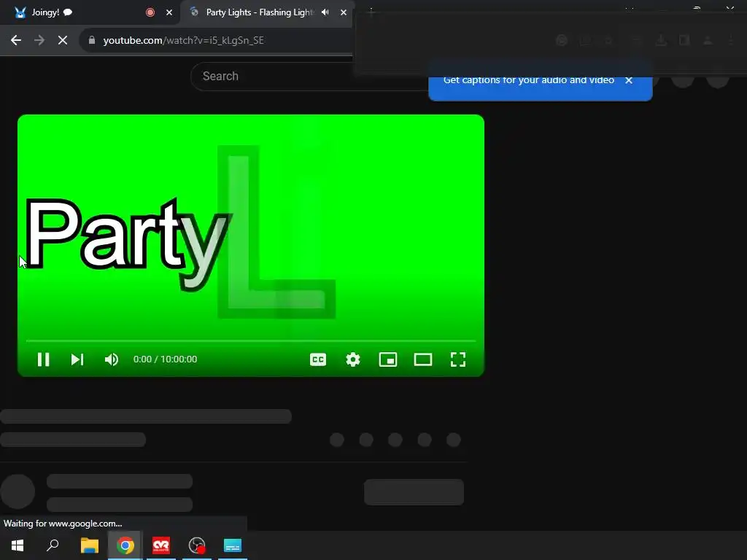This screenshot has width=747, height=560.
Task: Stop loading the page
Action: tap(63, 41)
